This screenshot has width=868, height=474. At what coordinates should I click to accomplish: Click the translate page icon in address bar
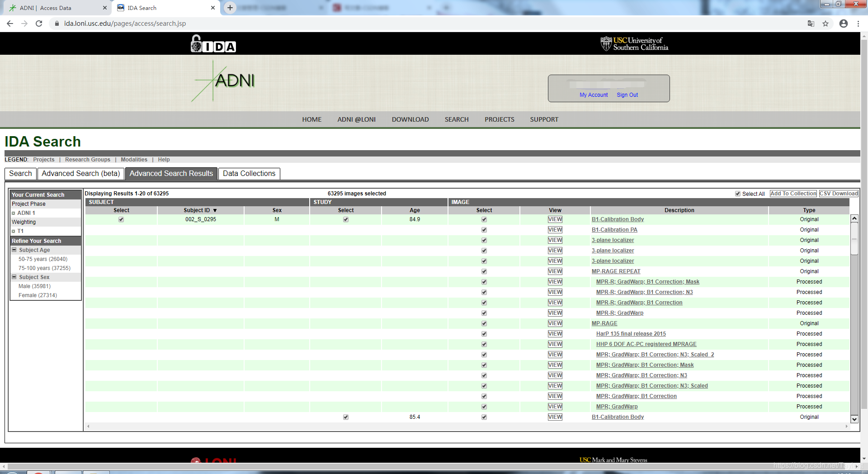pos(811,24)
